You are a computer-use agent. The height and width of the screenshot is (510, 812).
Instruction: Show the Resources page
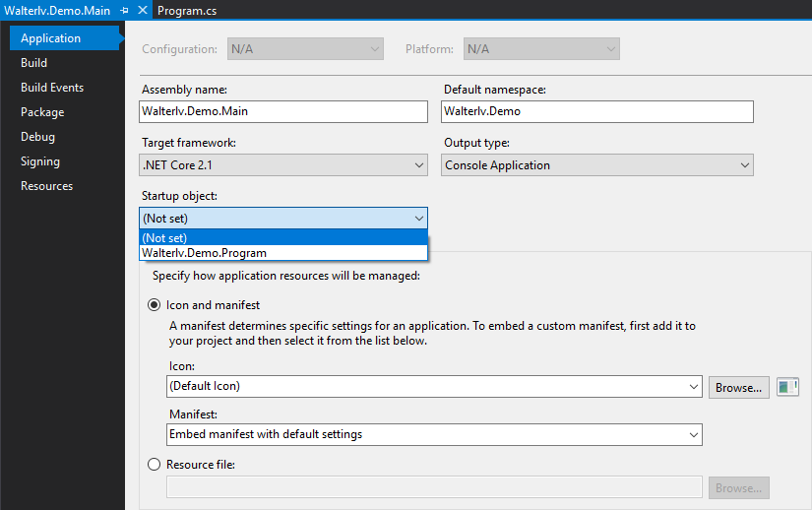(x=46, y=186)
